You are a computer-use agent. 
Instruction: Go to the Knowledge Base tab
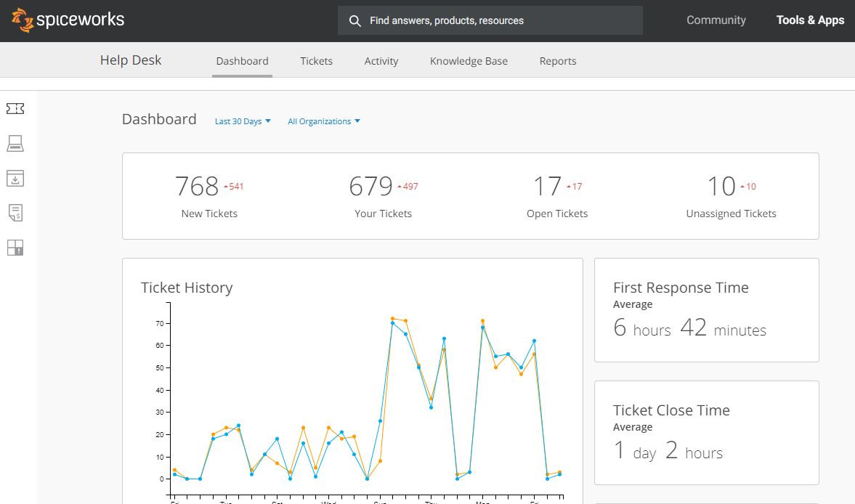pos(469,61)
